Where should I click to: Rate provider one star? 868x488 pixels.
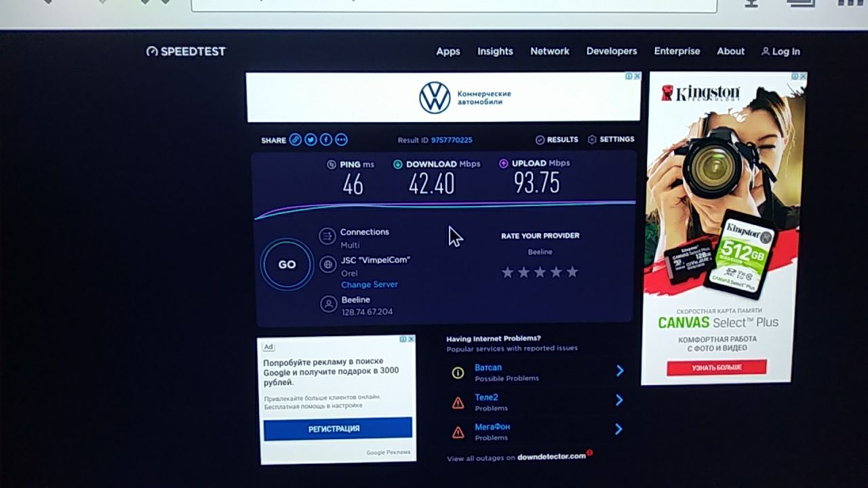tap(507, 272)
